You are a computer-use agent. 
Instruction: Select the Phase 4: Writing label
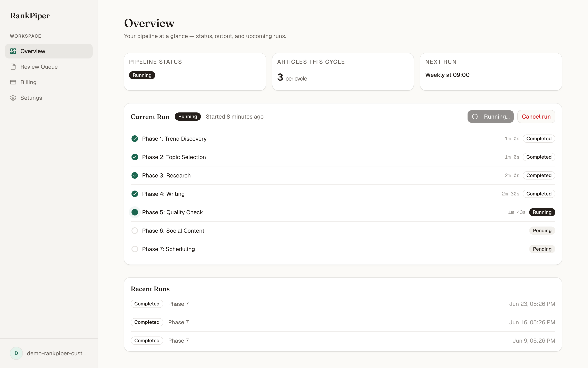pos(163,194)
